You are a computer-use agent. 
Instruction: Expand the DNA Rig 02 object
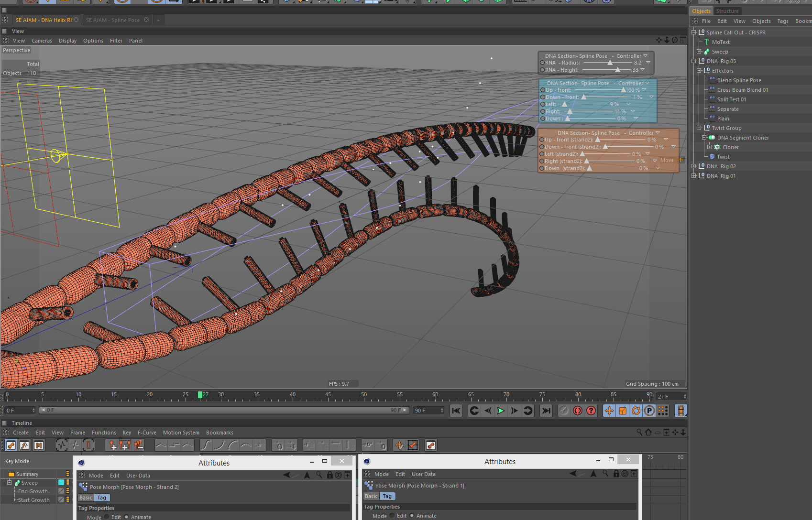click(694, 166)
